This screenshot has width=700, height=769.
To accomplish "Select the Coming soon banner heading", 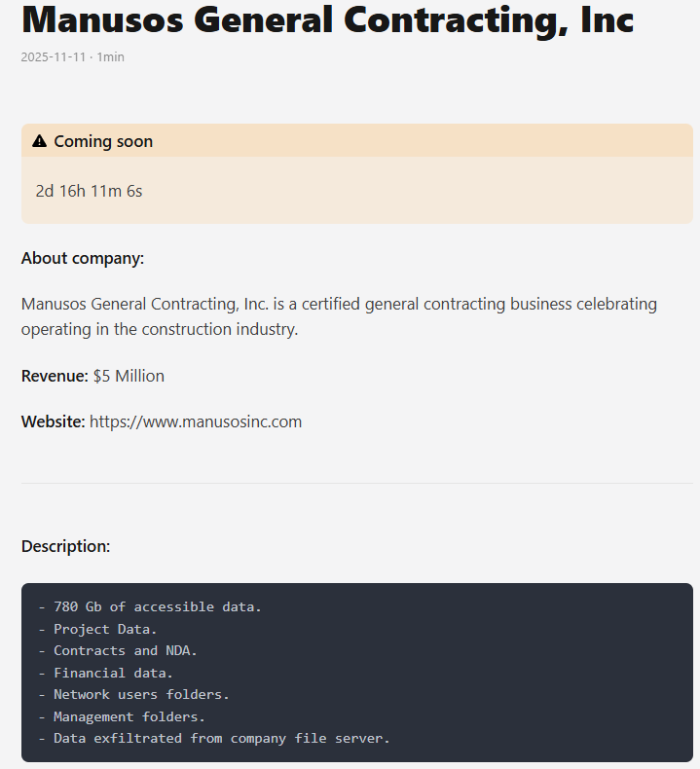I will [x=103, y=141].
